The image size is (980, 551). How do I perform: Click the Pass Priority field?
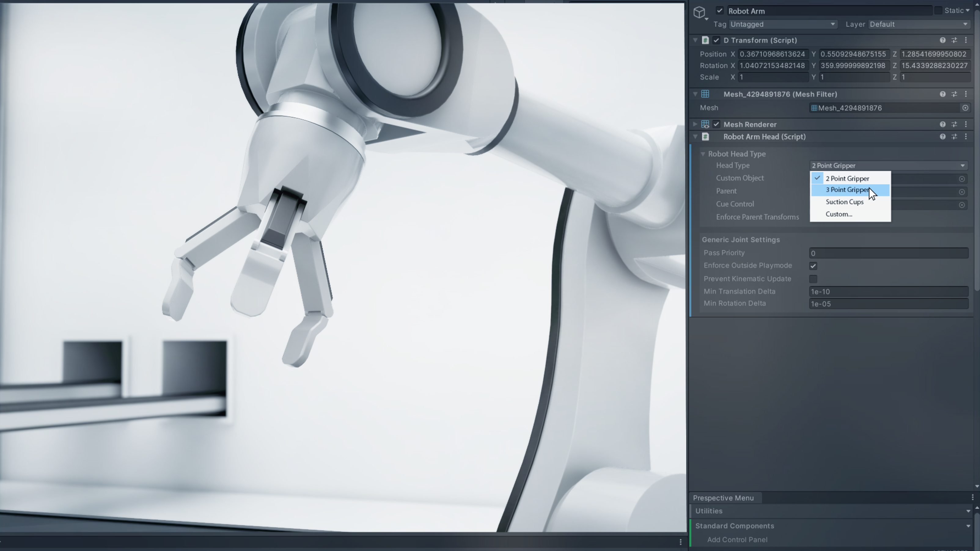click(889, 253)
